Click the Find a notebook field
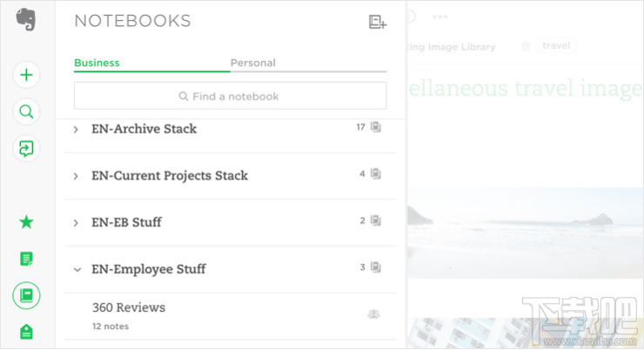Image resolution: width=644 pixels, height=350 pixels. [230, 96]
